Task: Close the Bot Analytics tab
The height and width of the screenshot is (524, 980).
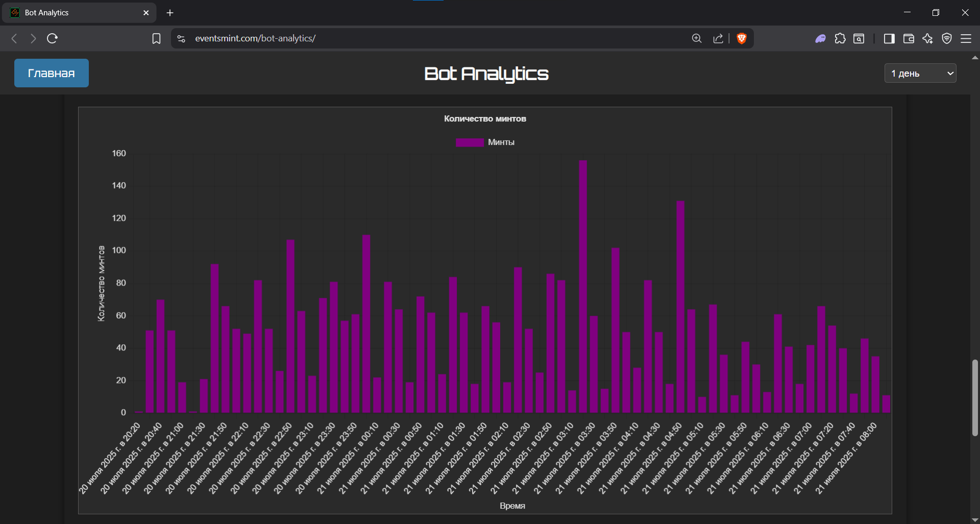Action: [146, 13]
